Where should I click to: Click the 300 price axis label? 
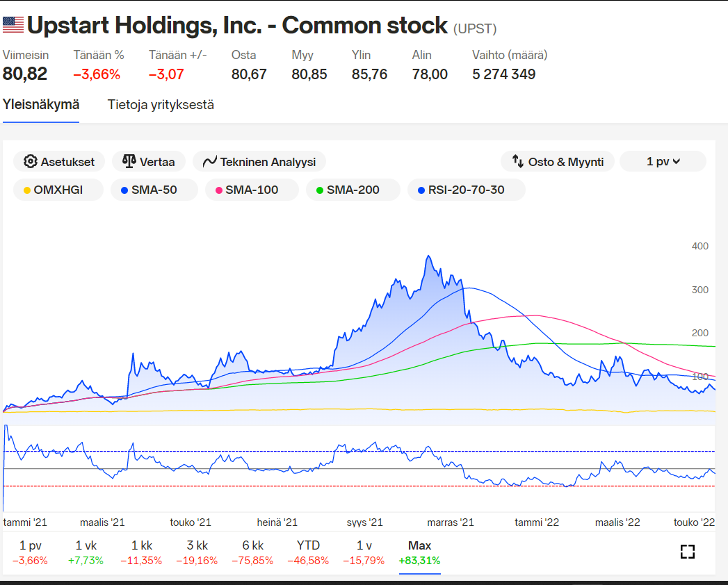699,290
